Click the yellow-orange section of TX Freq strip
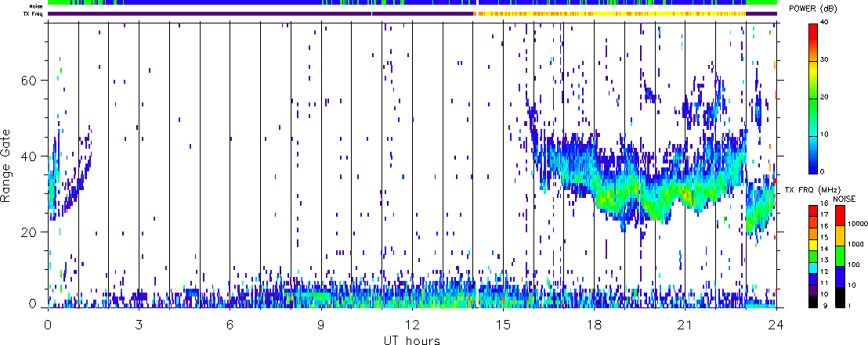 coord(610,13)
